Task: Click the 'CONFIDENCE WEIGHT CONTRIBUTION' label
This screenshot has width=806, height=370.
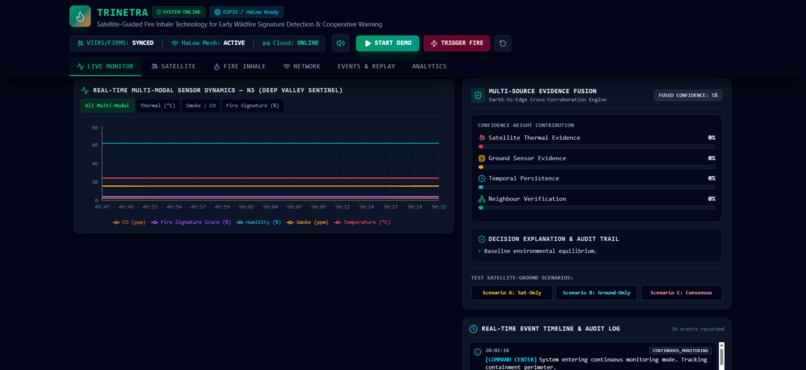Action: pos(525,125)
